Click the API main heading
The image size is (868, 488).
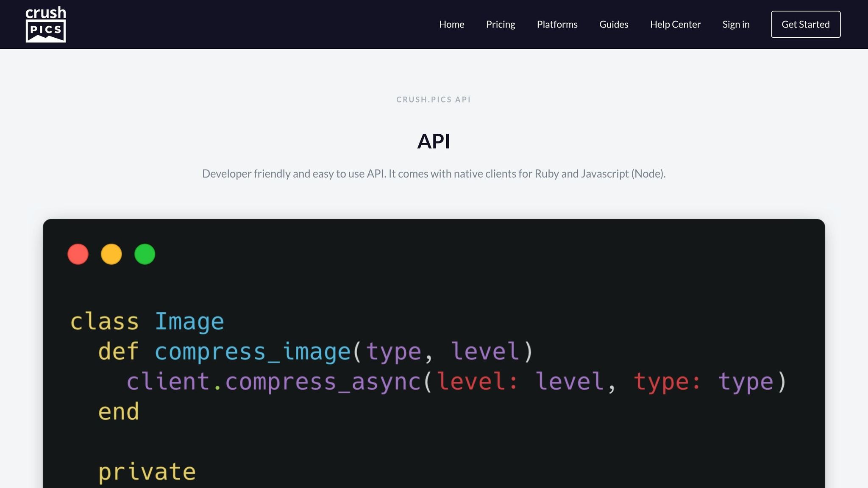(x=434, y=141)
